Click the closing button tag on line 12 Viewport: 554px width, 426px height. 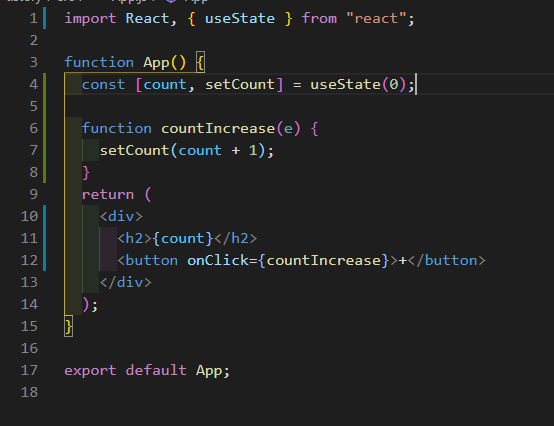click(447, 261)
